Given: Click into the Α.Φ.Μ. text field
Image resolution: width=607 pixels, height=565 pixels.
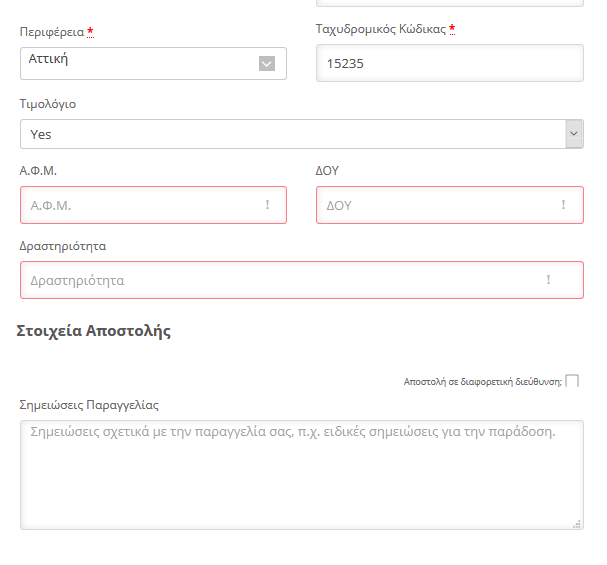Looking at the screenshot, I should [140, 205].
